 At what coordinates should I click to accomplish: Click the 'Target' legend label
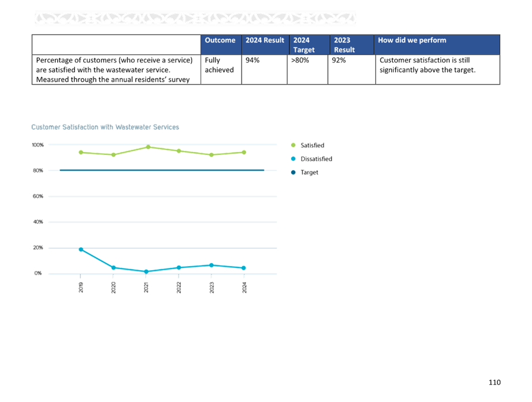[309, 173]
